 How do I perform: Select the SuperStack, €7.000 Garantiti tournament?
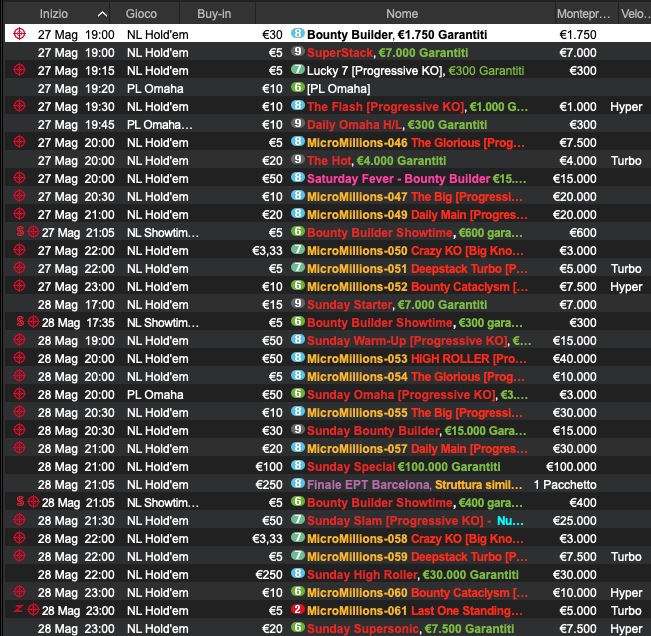[x=387, y=53]
